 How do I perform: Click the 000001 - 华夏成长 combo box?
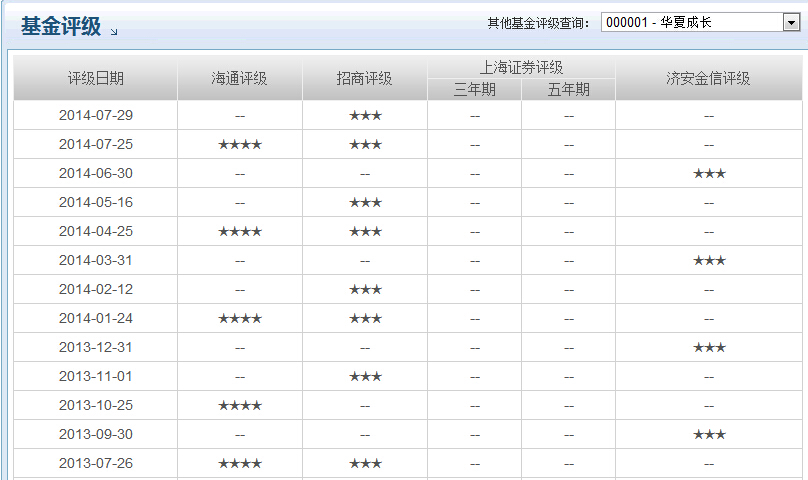691,23
